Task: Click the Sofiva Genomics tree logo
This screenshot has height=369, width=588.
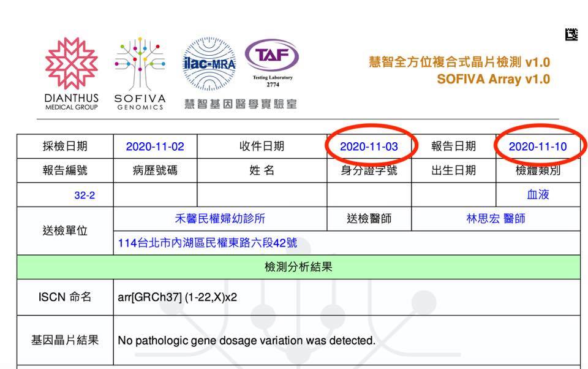Action: tap(140, 74)
